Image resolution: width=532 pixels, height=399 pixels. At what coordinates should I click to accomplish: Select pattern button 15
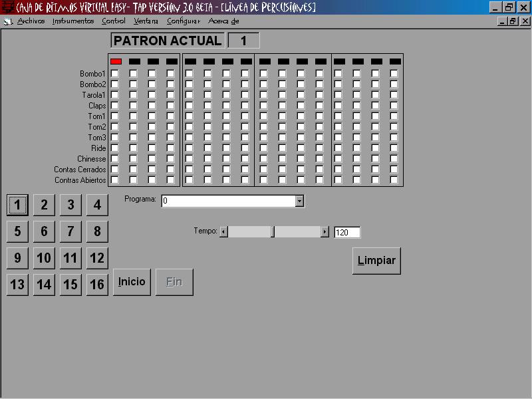pos(70,285)
